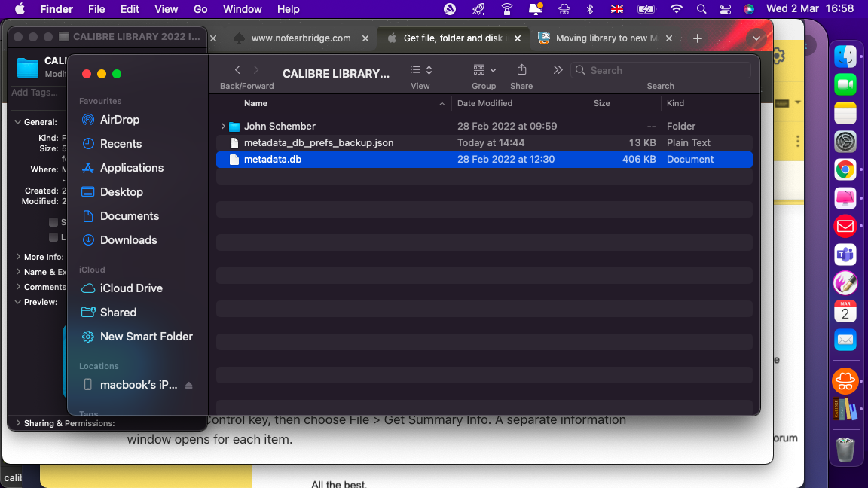868x488 pixels.
Task: Open the Apple menu
Action: tap(20, 9)
